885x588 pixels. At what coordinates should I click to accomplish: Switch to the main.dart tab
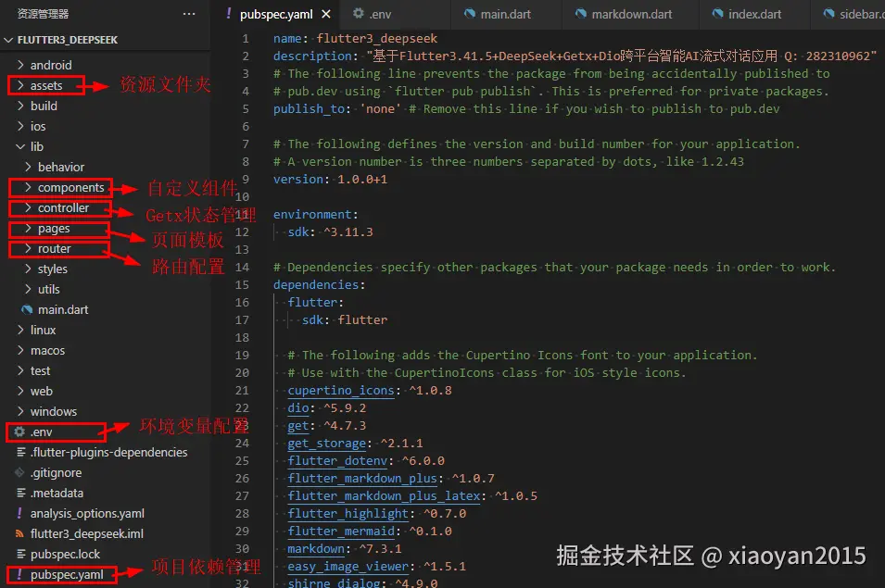pyautogui.click(x=506, y=14)
